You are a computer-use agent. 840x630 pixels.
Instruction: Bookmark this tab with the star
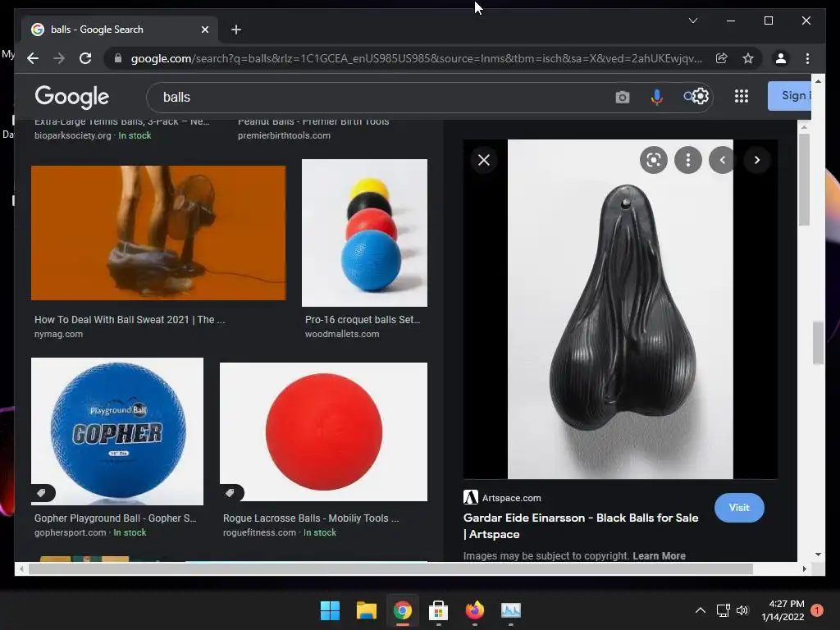coord(748,58)
